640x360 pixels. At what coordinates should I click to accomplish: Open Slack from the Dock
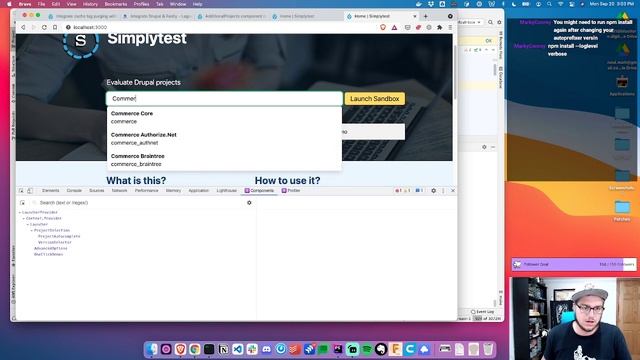252,349
